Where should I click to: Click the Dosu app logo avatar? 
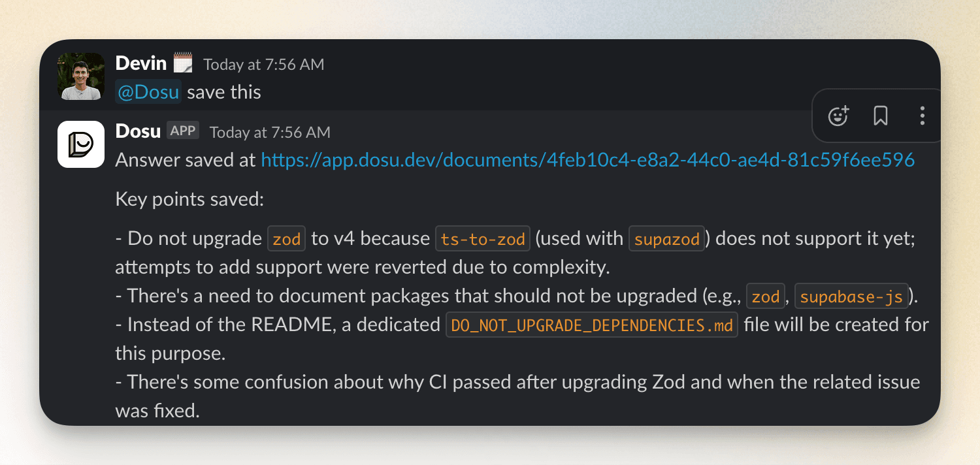coord(81,144)
